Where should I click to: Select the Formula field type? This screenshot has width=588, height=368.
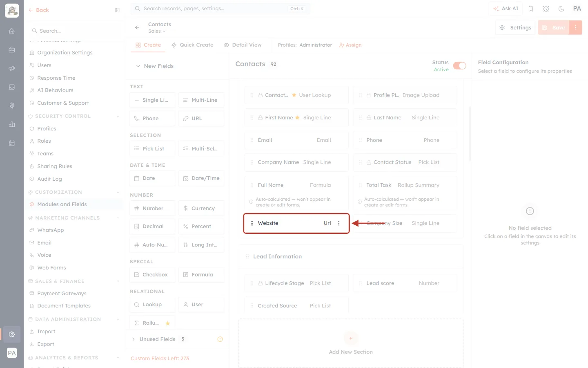pos(201,274)
